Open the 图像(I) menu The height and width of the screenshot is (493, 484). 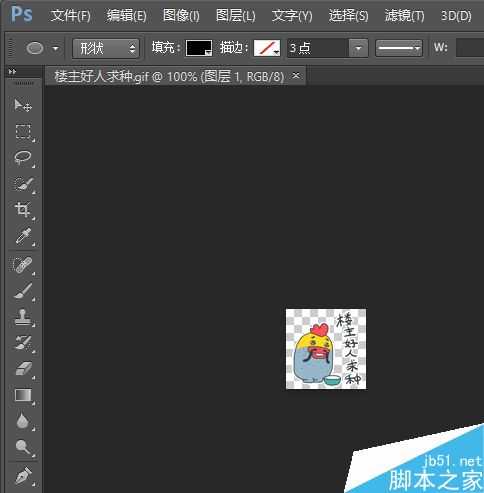(181, 15)
